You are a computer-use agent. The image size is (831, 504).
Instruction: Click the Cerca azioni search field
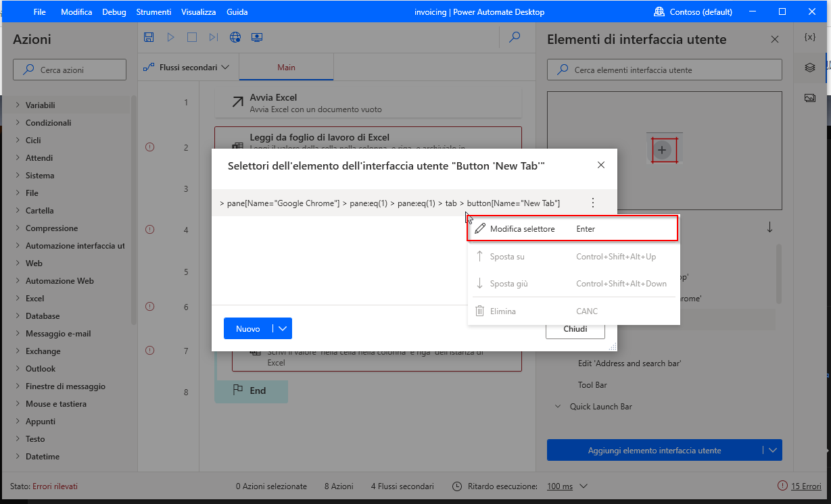70,70
